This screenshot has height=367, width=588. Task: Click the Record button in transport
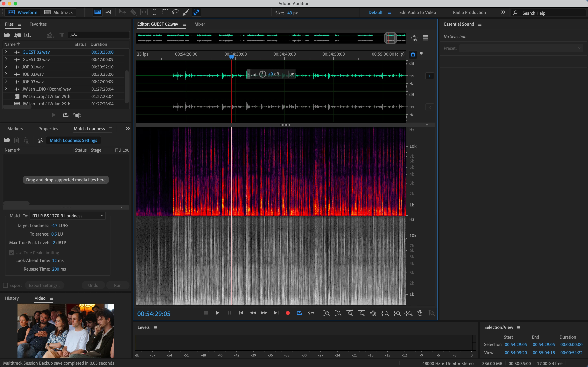pos(288,313)
